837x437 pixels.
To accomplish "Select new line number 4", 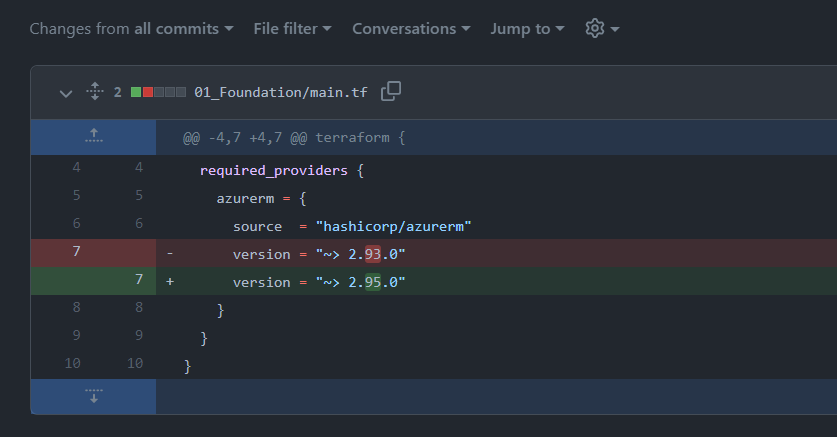I will (139, 168).
